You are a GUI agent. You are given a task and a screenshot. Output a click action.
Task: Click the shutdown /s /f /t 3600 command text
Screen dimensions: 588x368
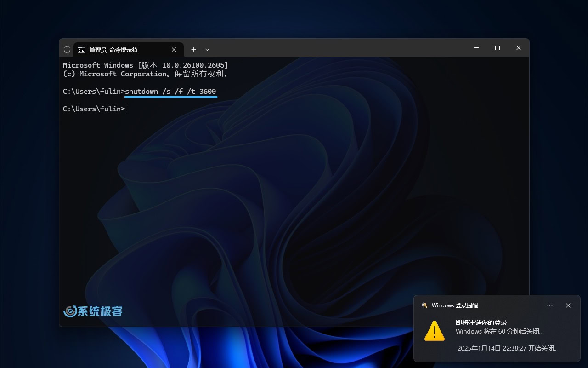tap(170, 92)
